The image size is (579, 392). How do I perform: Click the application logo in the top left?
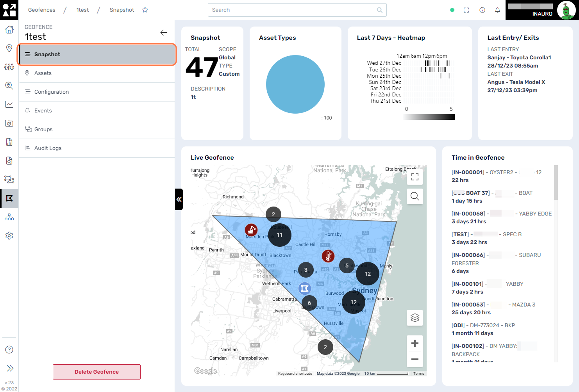click(x=9, y=10)
